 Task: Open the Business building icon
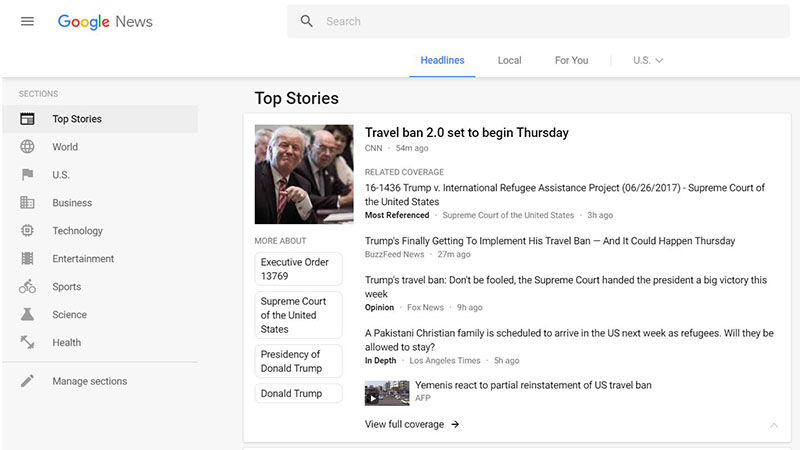click(28, 203)
